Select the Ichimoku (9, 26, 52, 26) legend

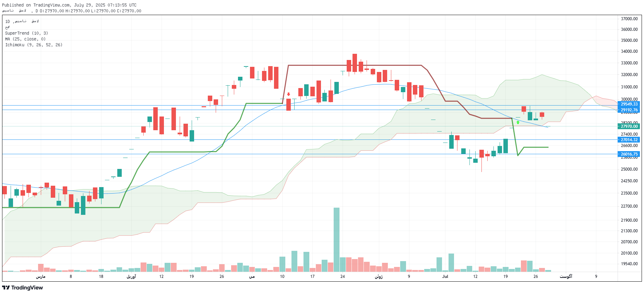pyautogui.click(x=34, y=45)
